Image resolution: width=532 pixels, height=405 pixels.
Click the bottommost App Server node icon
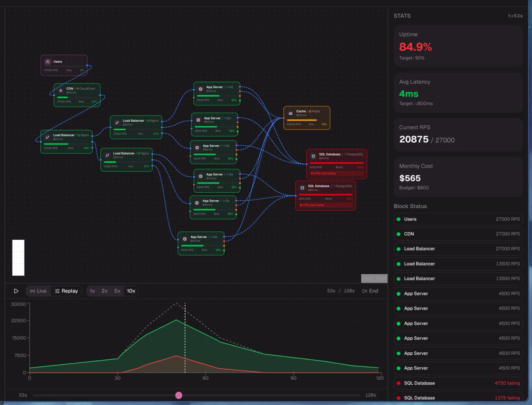pos(185,239)
